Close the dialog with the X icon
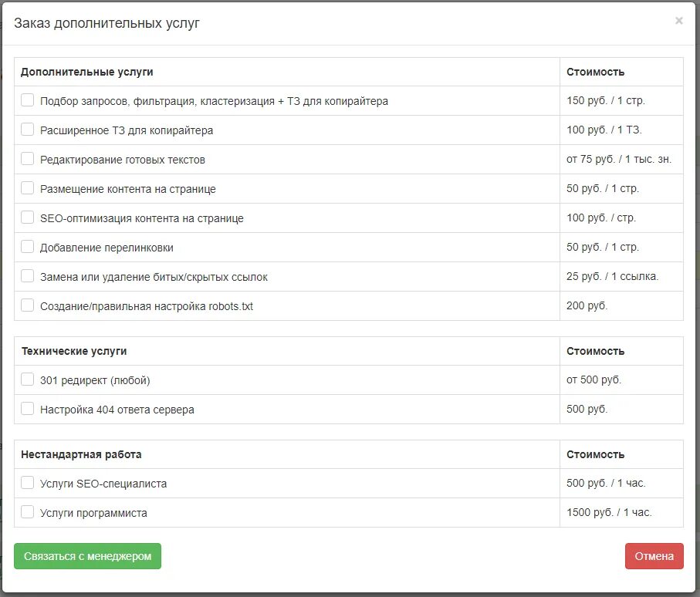The image size is (700, 597). coord(679,21)
